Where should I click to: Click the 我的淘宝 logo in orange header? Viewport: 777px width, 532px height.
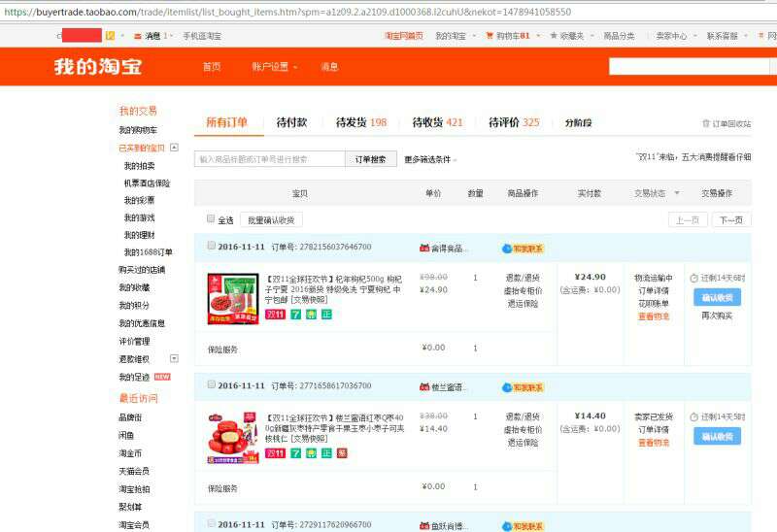[98, 66]
